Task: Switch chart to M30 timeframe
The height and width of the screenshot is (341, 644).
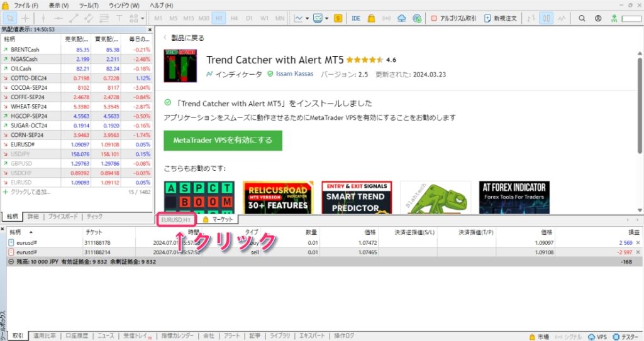Action: coord(204,18)
